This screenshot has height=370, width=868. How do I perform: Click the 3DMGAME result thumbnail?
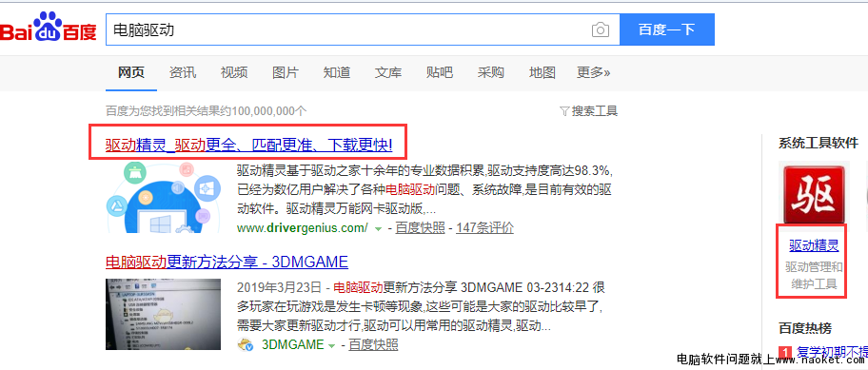[163, 314]
